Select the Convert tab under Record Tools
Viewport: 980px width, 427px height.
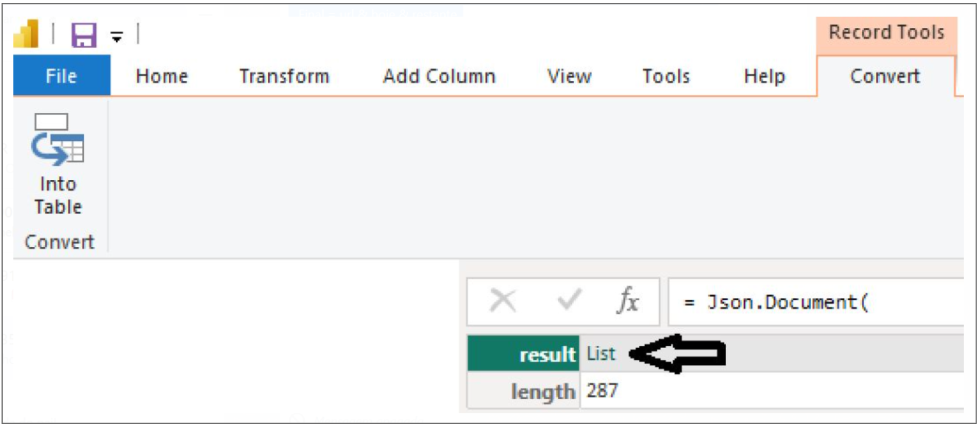pyautogui.click(x=885, y=77)
